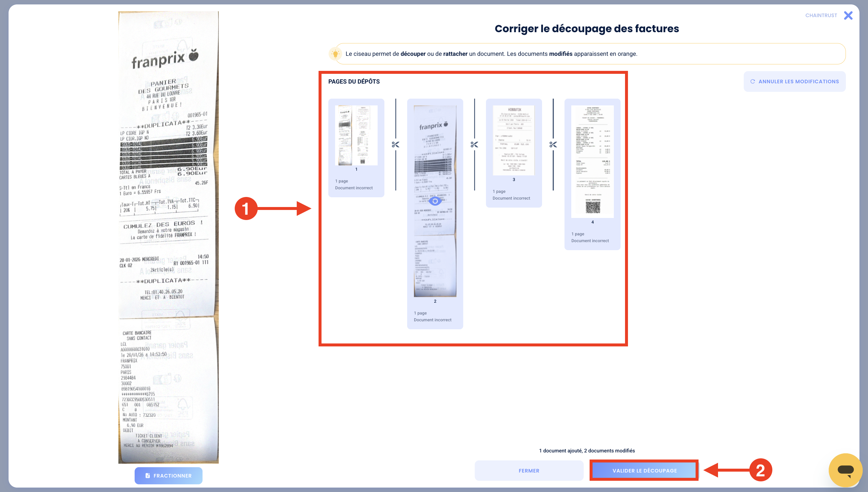
Task: Click the scissors between pages 1 and 2
Action: [396, 145]
